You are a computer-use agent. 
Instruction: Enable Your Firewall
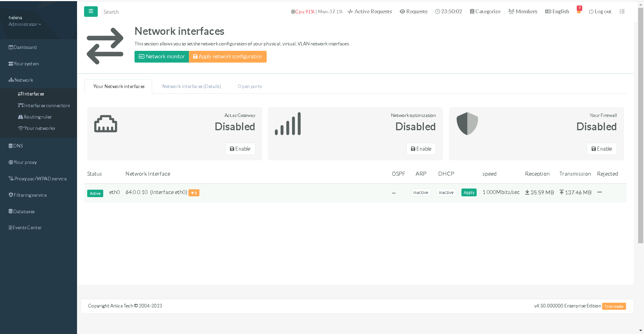pos(601,149)
